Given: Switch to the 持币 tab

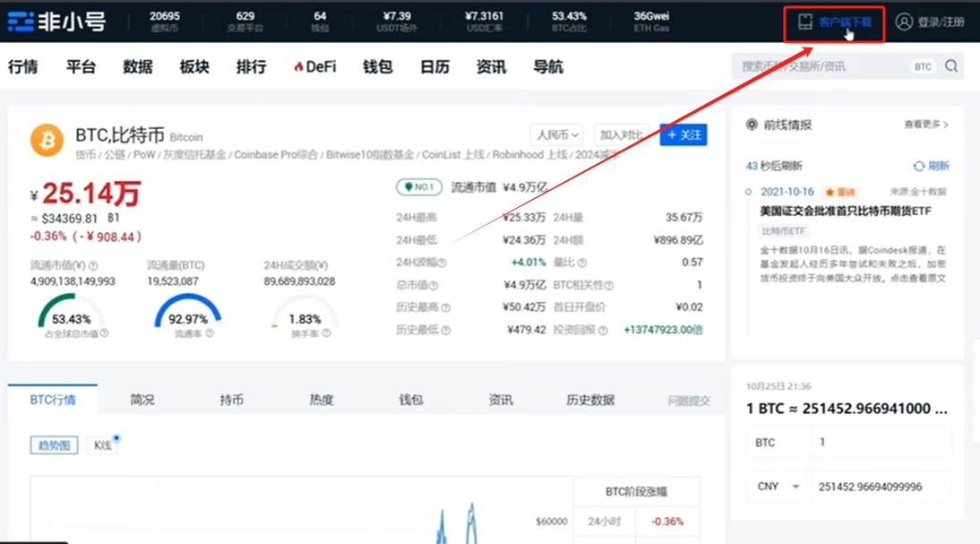Looking at the screenshot, I should [232, 400].
